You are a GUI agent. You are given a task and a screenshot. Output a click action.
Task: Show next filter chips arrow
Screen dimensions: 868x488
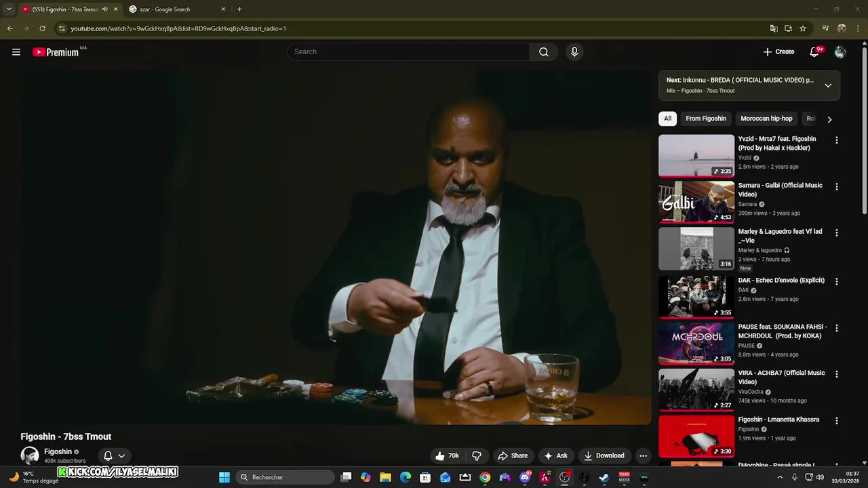tap(829, 119)
